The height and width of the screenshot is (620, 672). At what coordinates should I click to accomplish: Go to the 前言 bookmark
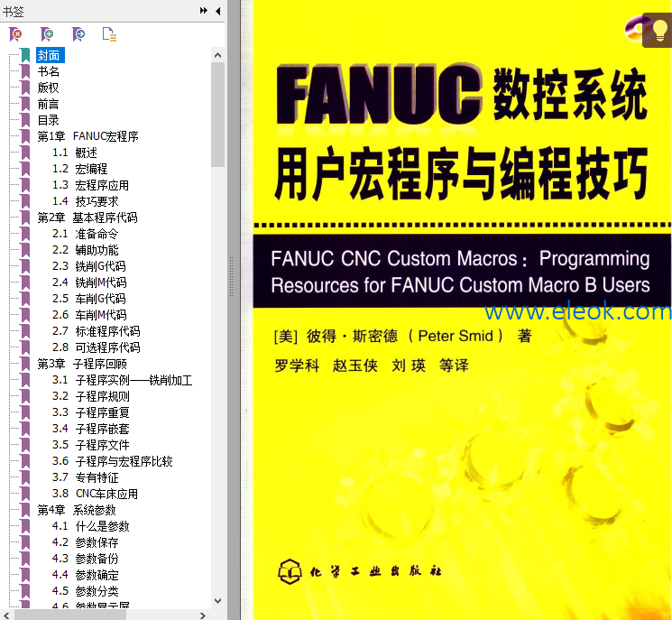pyautogui.click(x=48, y=104)
